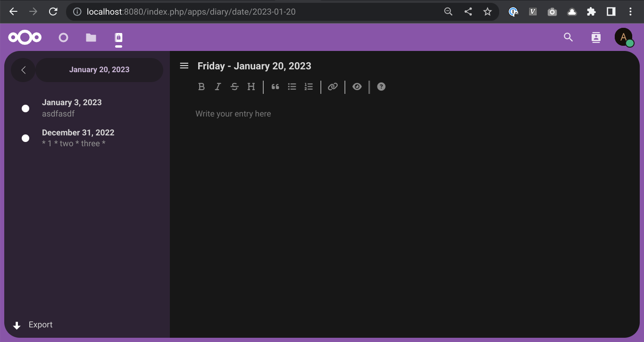Open the Files app from the header
644x342 pixels.
[91, 37]
